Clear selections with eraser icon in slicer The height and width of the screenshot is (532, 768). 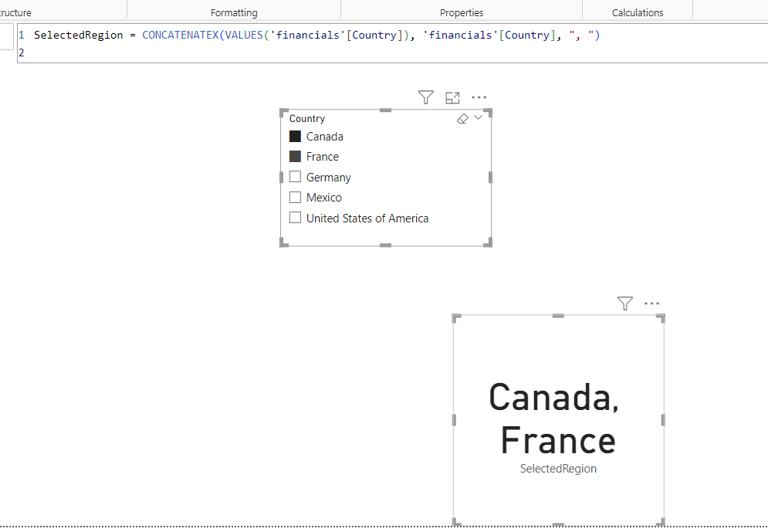click(x=462, y=119)
